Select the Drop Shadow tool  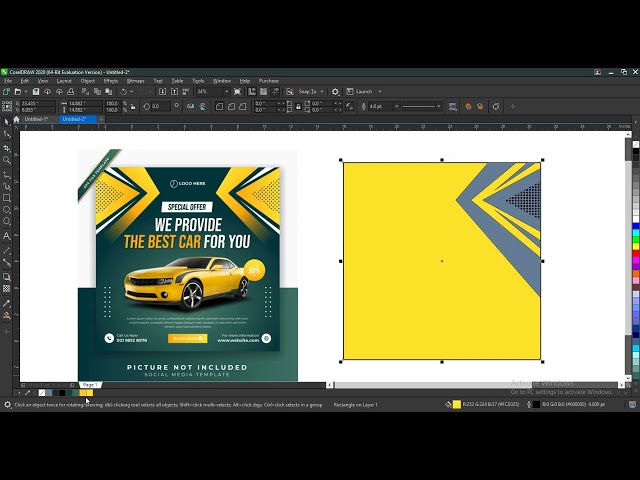pos(7,277)
